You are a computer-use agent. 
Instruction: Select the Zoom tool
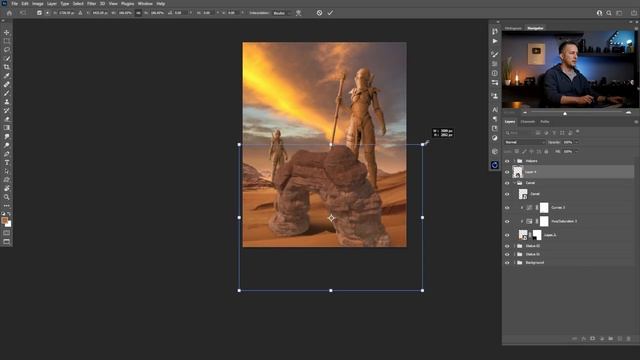click(x=7, y=197)
